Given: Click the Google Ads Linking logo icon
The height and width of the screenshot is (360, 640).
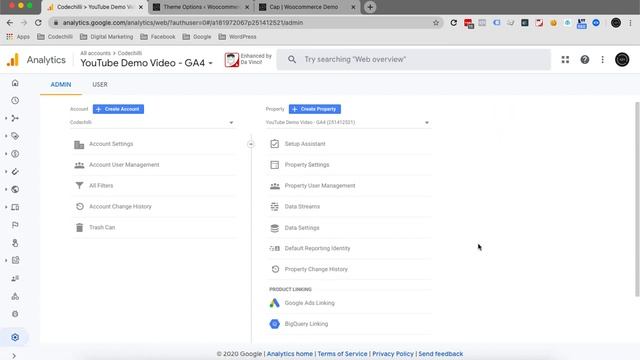Looking at the screenshot, I should tap(275, 303).
